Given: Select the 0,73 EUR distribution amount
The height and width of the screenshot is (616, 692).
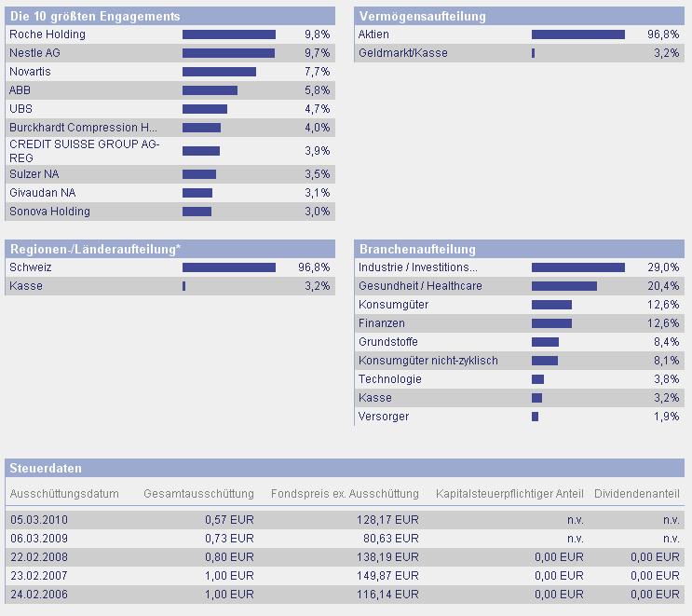Looking at the screenshot, I should [x=229, y=539].
